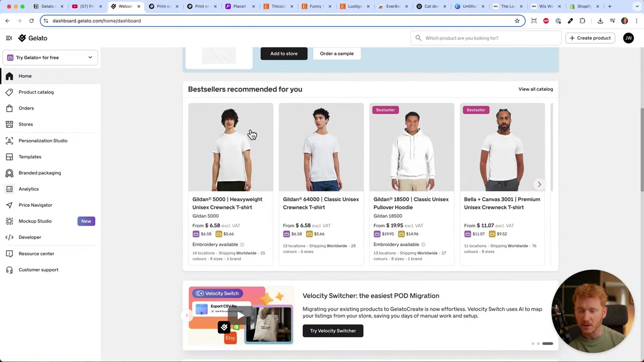Screen dimensions: 644x362
Task: Click the Developer code icon
Action: pos(9,237)
